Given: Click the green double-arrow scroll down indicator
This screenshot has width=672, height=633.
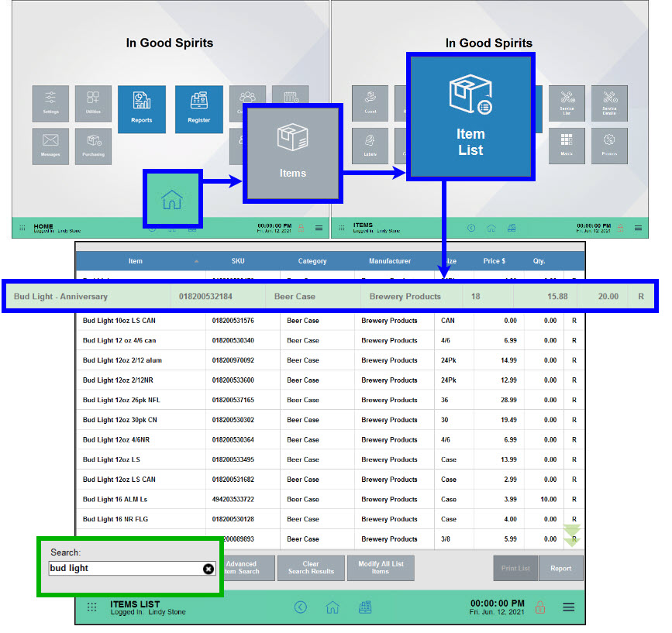Looking at the screenshot, I should point(572,535).
